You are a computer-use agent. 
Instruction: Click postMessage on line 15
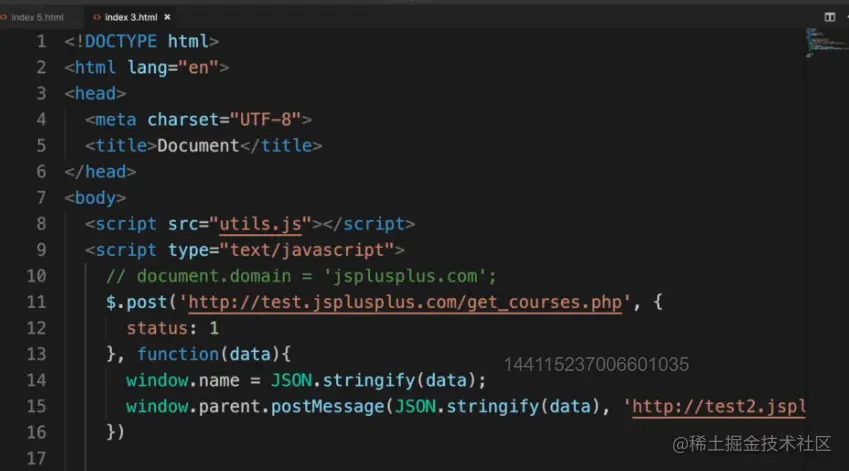pos(328,407)
